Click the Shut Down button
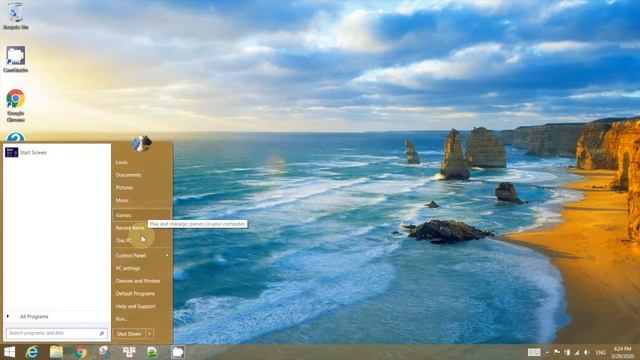Screen dimensions: 640x360 point(129,334)
